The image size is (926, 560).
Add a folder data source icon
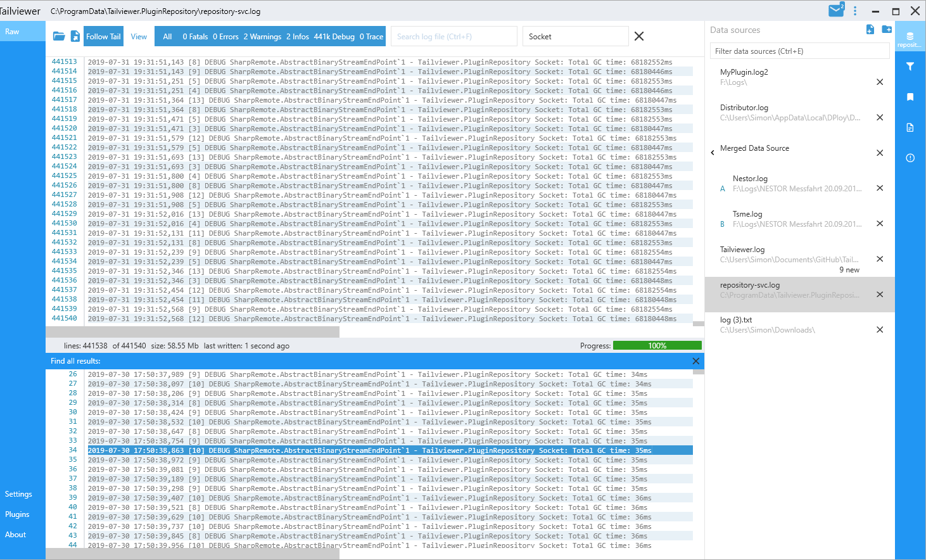tap(887, 29)
